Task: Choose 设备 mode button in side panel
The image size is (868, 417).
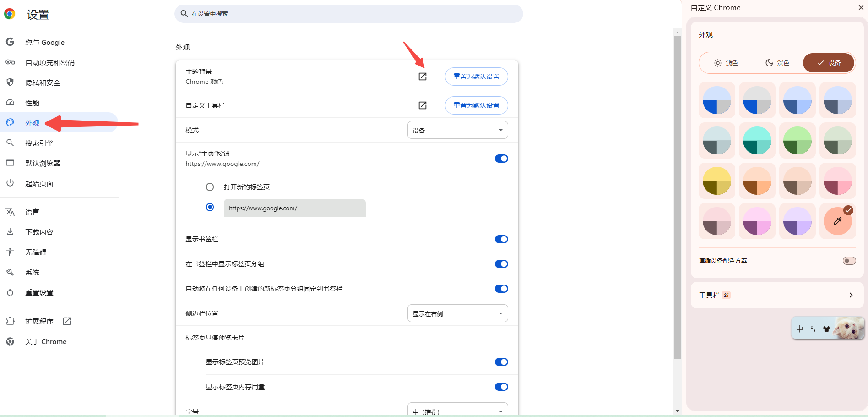Action: click(829, 63)
